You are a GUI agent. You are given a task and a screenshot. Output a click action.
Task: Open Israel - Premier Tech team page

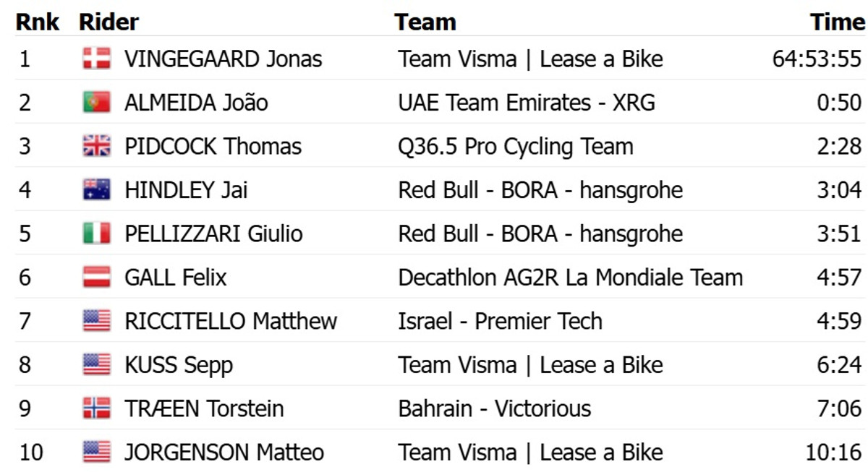point(500,321)
